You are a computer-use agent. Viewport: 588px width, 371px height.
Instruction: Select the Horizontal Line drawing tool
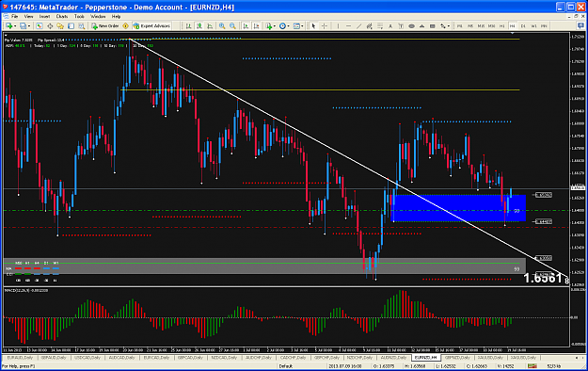click(x=348, y=26)
